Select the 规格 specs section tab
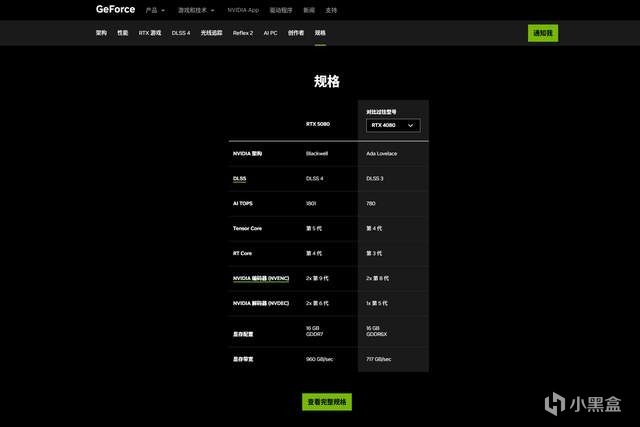 click(320, 33)
